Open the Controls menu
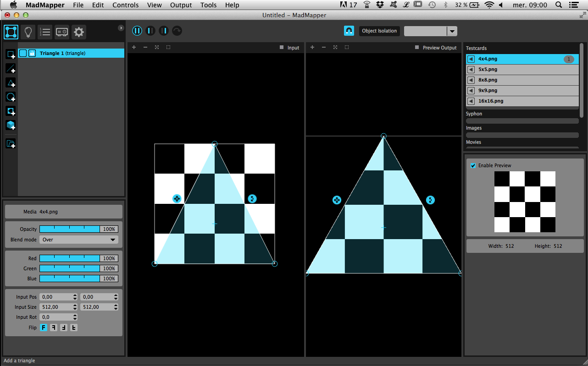This screenshot has height=366, width=588. 125,5
